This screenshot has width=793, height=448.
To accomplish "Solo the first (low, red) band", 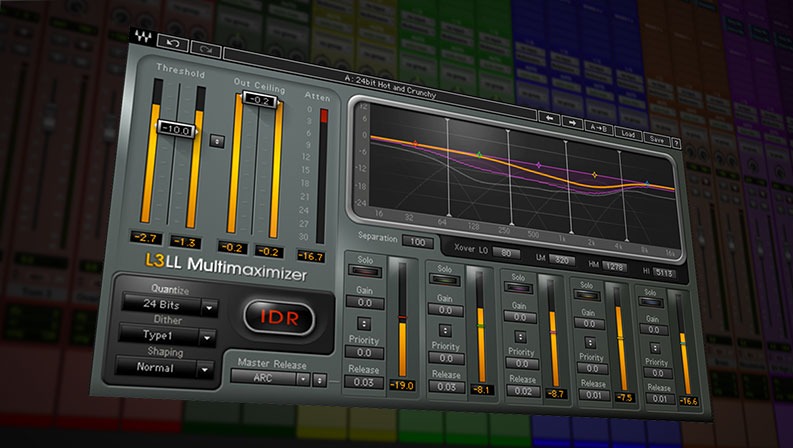I will [x=364, y=272].
